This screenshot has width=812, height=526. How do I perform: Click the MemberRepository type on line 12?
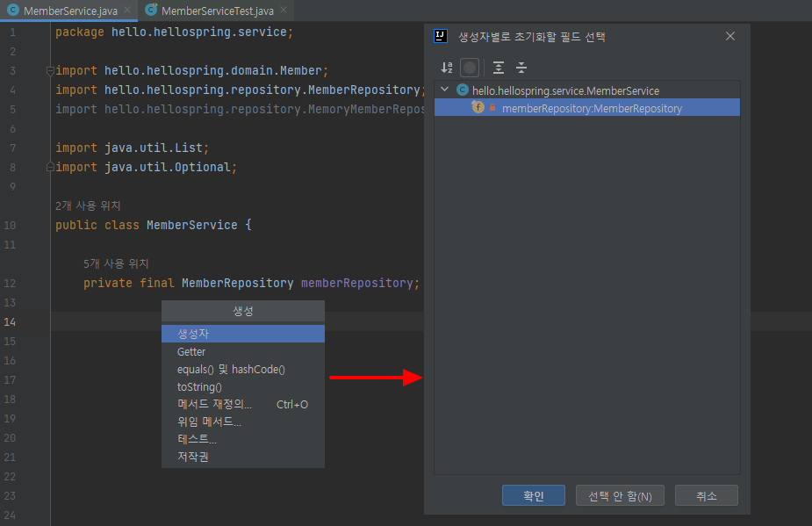tap(237, 283)
